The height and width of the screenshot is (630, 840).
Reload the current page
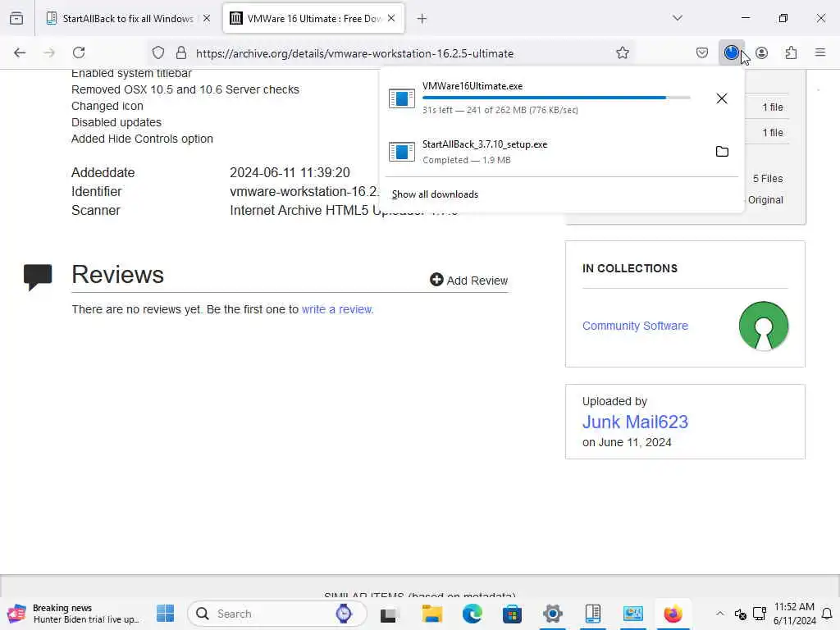pos(79,52)
